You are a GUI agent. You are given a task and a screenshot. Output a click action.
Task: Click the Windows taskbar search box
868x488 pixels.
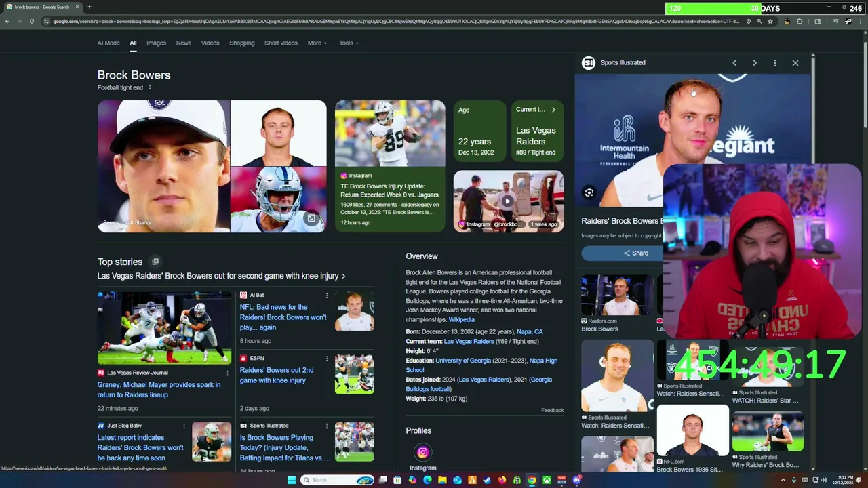[337, 480]
